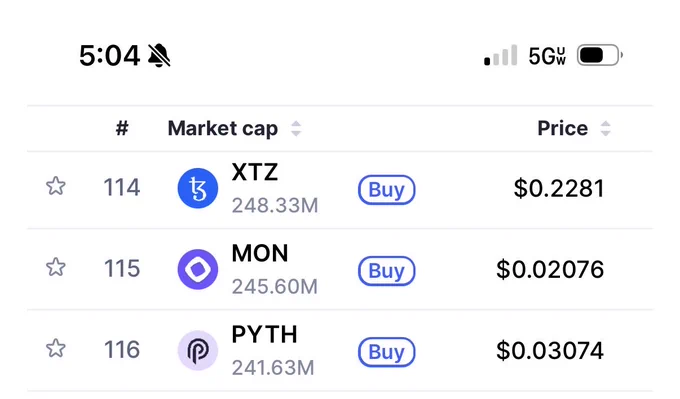Add PYTH to watchlist via star
The width and height of the screenshot is (680, 399).
click(56, 348)
